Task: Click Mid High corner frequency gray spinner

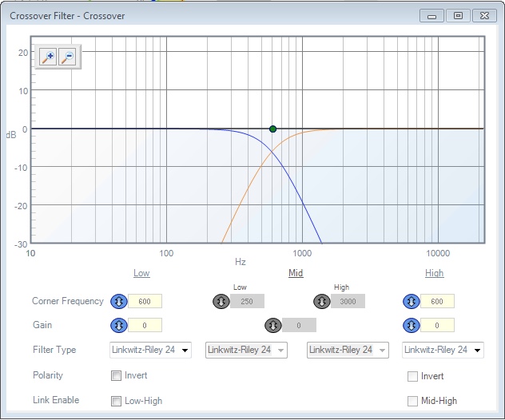Action: [322, 301]
